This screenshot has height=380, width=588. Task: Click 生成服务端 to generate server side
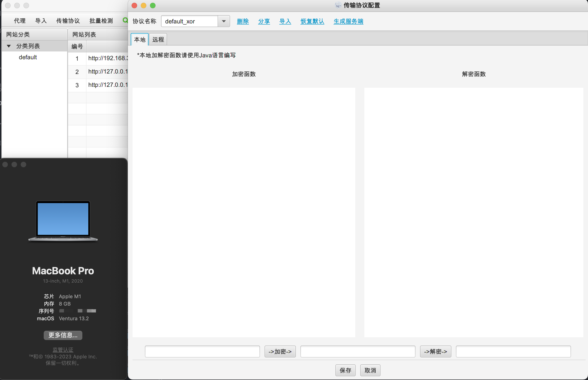348,21
